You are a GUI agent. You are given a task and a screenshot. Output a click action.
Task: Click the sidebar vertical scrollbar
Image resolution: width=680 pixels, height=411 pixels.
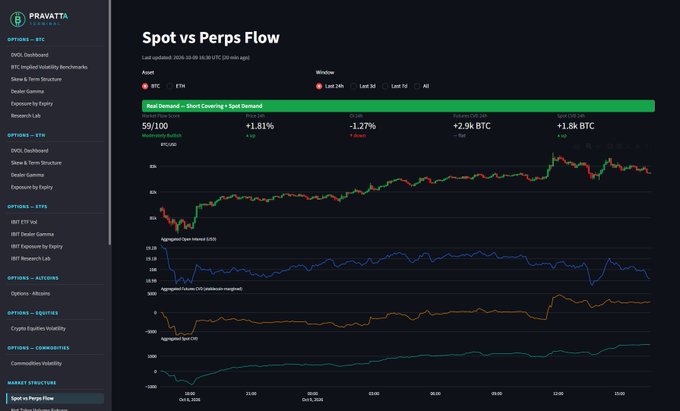pos(110,122)
